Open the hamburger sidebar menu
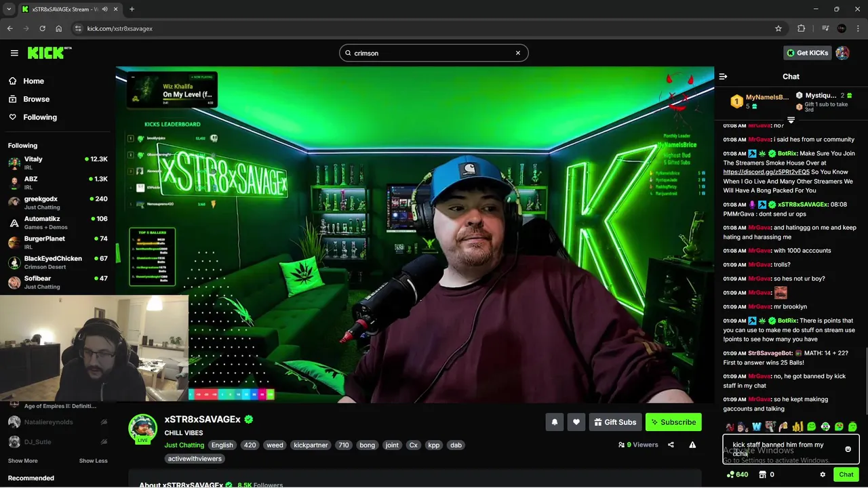Viewport: 868px width, 488px height. coord(14,53)
